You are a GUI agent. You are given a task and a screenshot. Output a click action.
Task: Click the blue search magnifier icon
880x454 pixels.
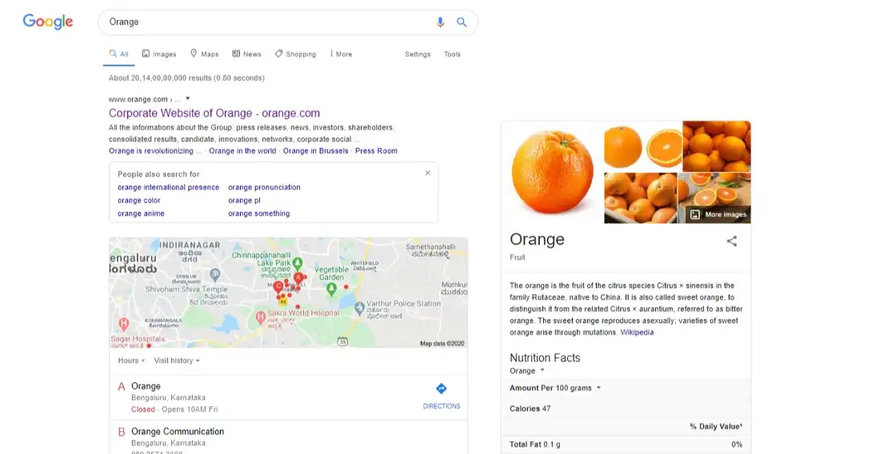461,22
